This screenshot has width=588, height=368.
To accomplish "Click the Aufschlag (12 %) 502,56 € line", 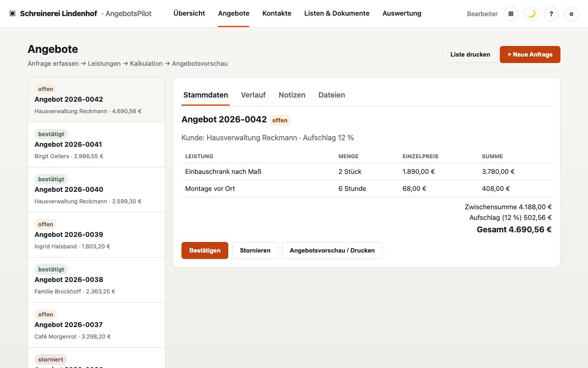I will (510, 218).
